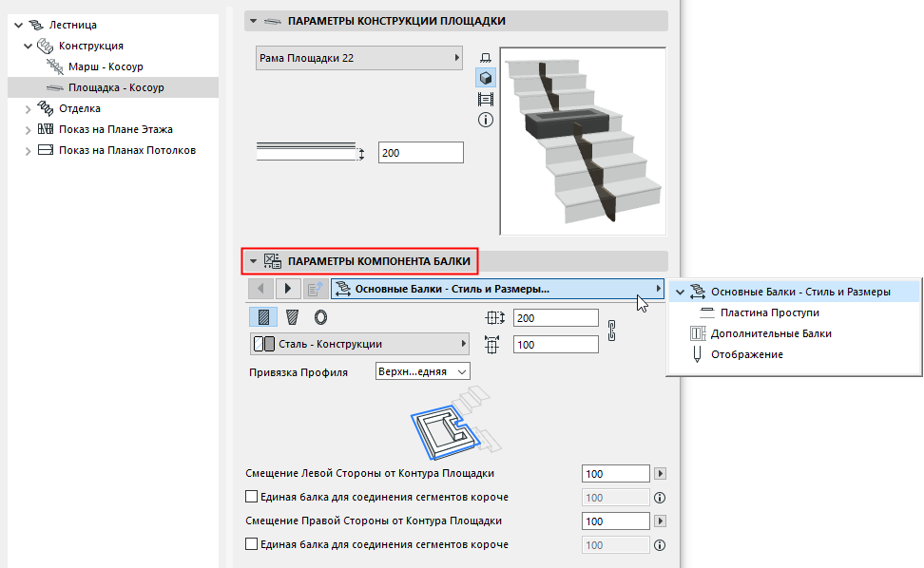Switch preview to 2D symbol view icon
Image resolution: width=924 pixels, height=568 pixels.
click(x=486, y=58)
